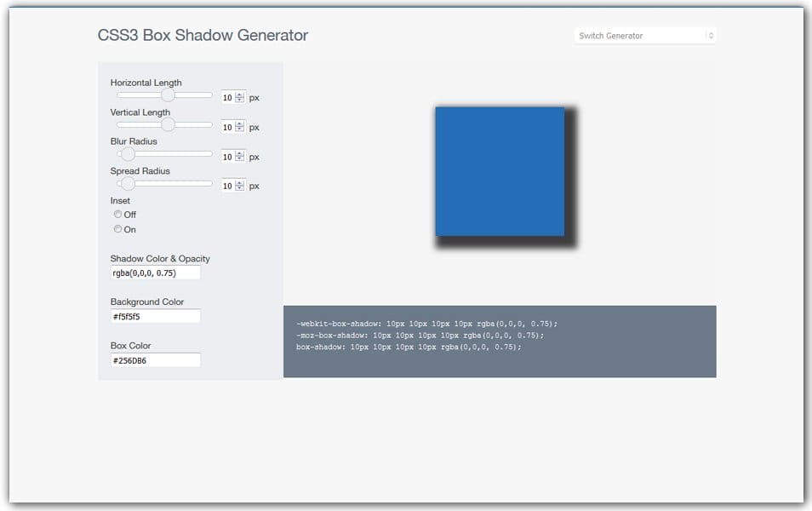Click the blue shadow preview box

(x=499, y=170)
